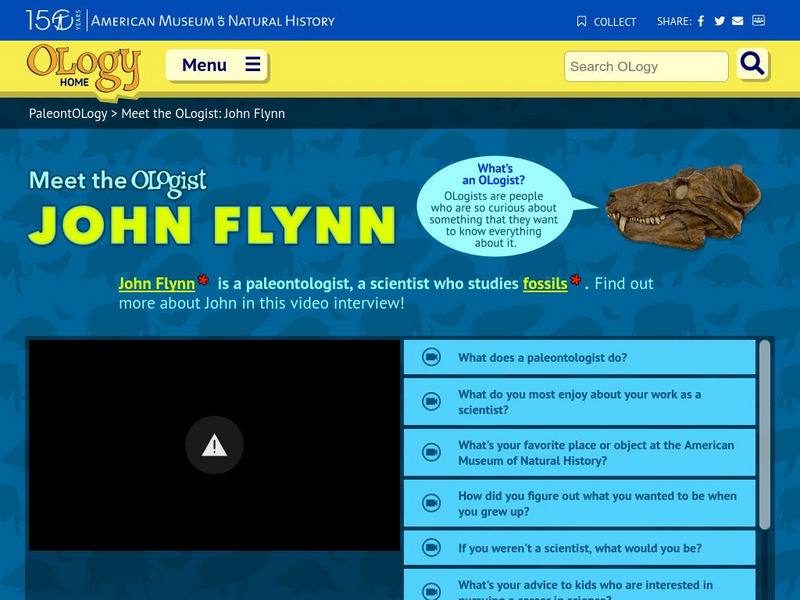Share the page on Twitter
The height and width of the screenshot is (600, 800).
click(719, 21)
